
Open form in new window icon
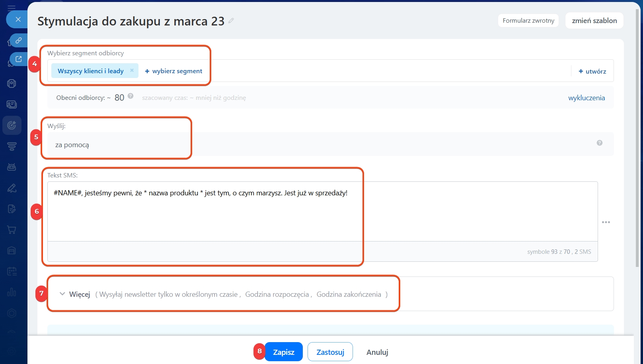[x=18, y=59]
